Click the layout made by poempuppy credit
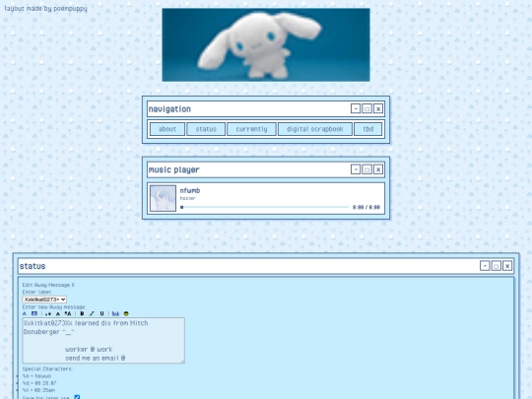 45,9
